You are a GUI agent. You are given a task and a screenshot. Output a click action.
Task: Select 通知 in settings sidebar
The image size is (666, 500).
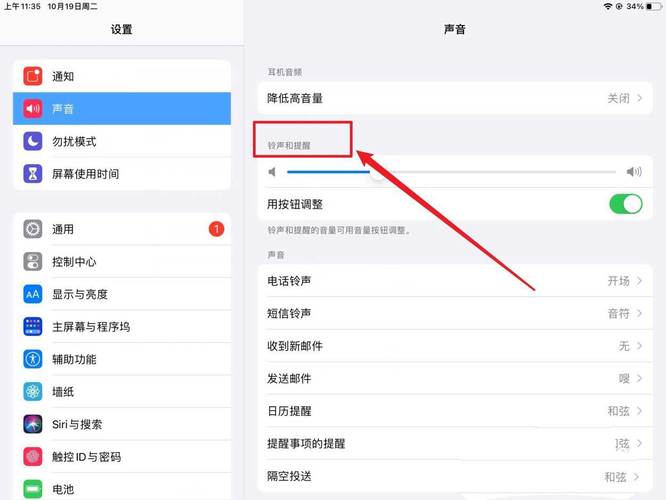point(122,76)
